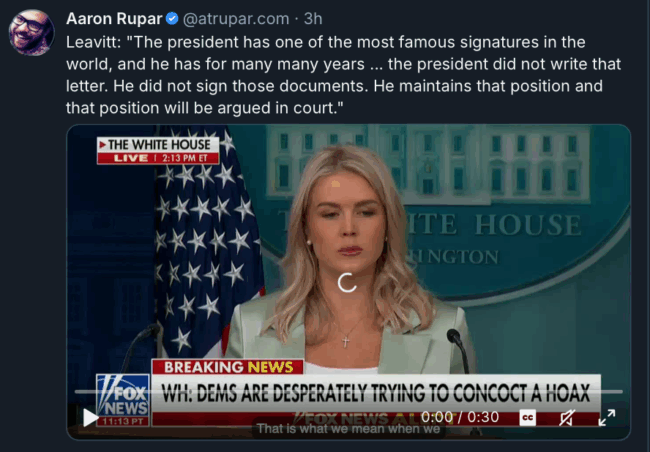Click the 'HOUSE' sign behind the speaker
The image size is (650, 452).
(527, 225)
